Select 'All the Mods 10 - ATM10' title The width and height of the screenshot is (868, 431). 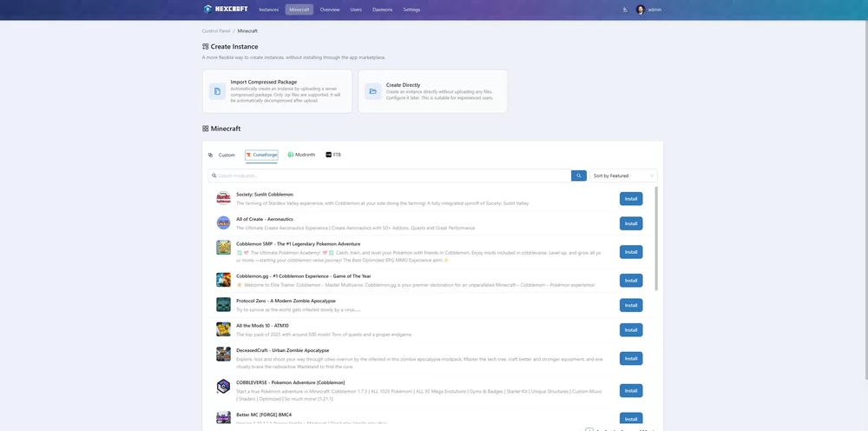(x=262, y=326)
